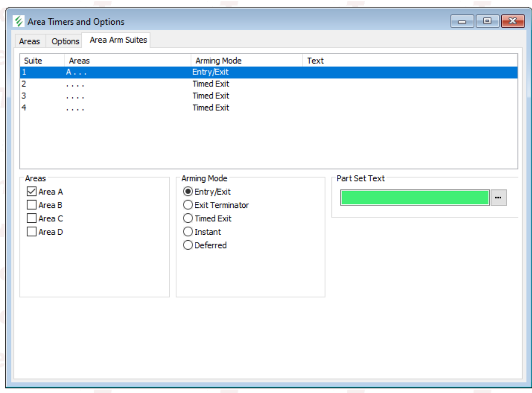
Task: Open the Options tab
Action: pyautogui.click(x=65, y=41)
